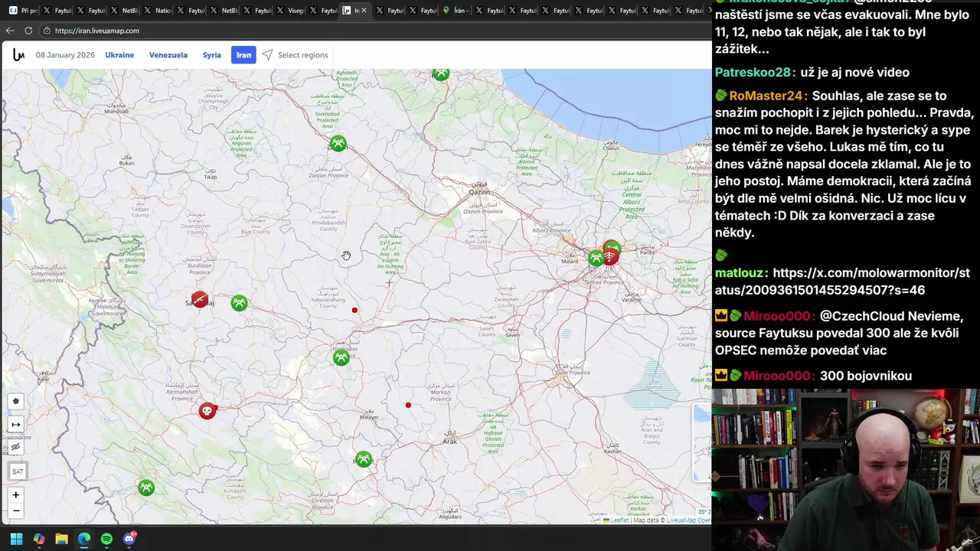Open the Windows Start menu
Screen dimensions: 980x551
tap(16, 539)
